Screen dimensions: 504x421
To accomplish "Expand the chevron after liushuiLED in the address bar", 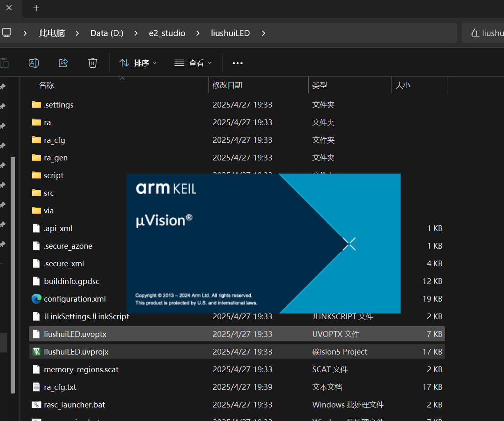I will pos(263,33).
